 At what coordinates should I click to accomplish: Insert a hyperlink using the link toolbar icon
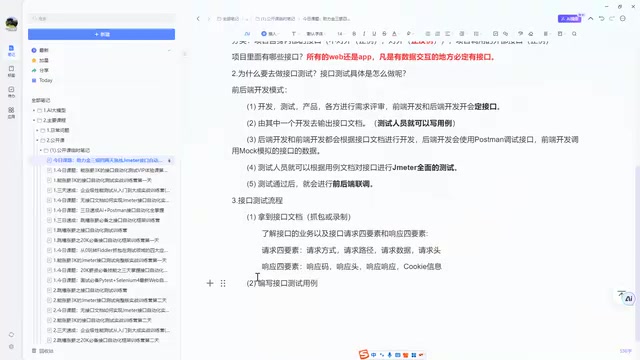coord(506,34)
